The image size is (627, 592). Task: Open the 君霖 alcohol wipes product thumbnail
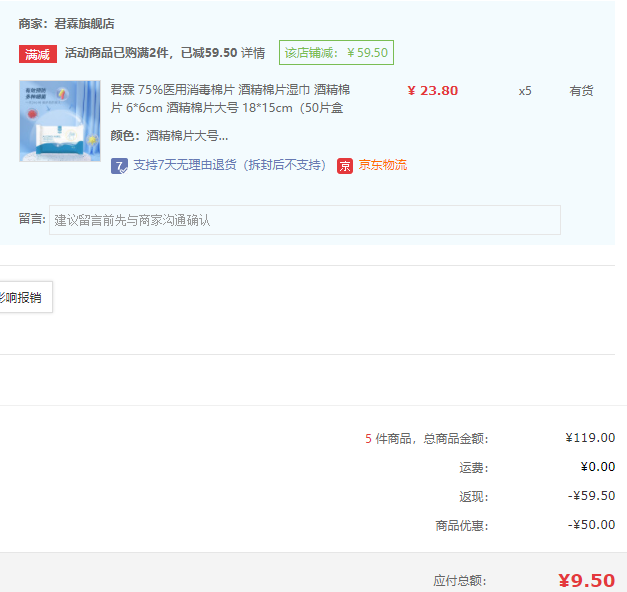coord(60,121)
